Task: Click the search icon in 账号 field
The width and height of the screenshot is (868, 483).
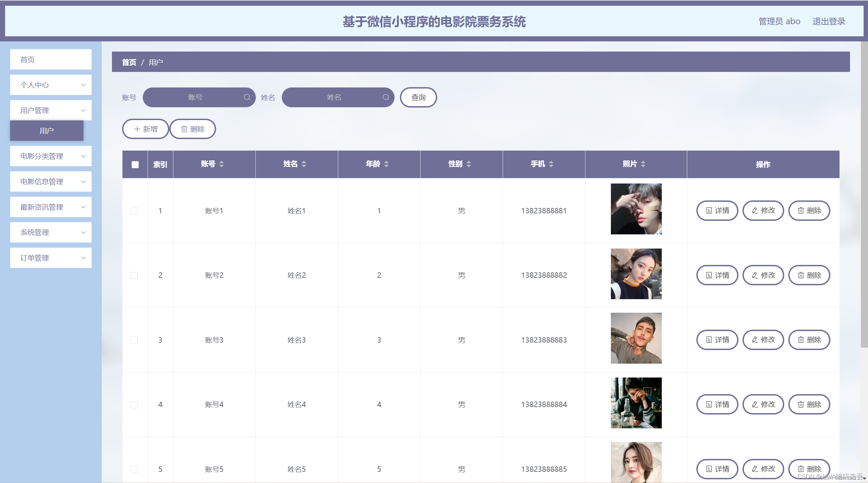Action: point(247,97)
